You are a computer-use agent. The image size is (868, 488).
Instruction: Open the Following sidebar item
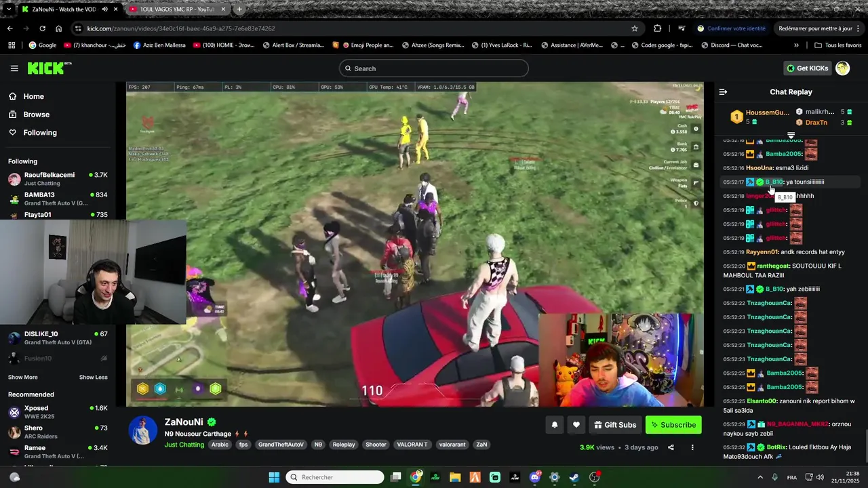point(58,132)
